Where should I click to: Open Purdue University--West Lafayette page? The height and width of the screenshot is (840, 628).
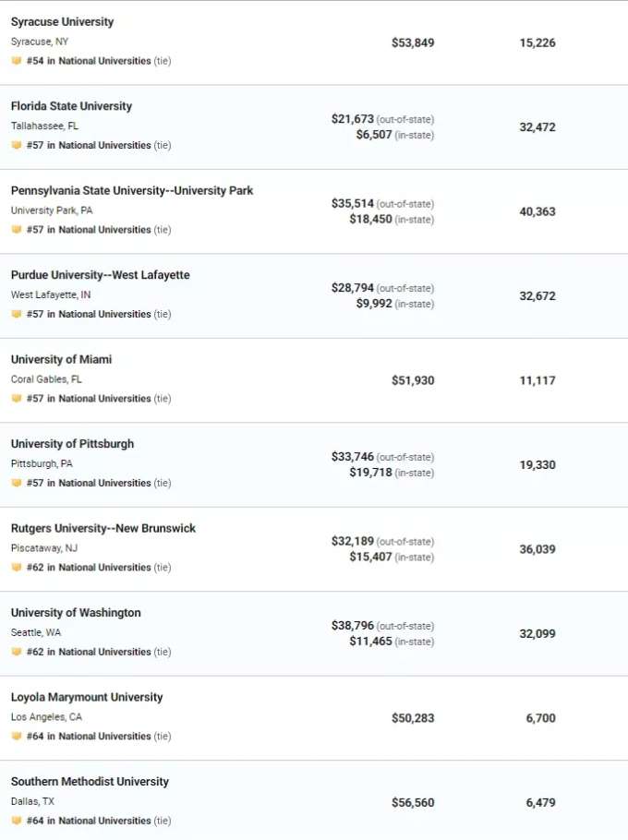100,275
